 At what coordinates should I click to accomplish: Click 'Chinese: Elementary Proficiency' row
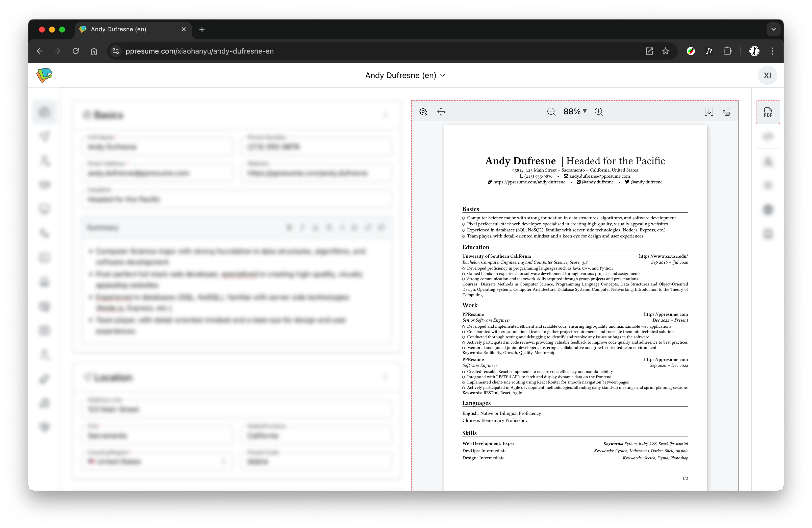[x=495, y=420]
